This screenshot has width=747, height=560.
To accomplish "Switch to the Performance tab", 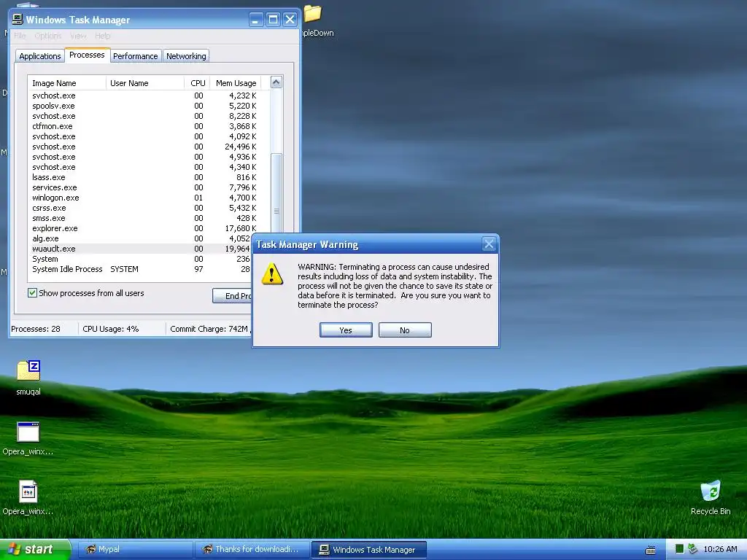I will tap(135, 56).
